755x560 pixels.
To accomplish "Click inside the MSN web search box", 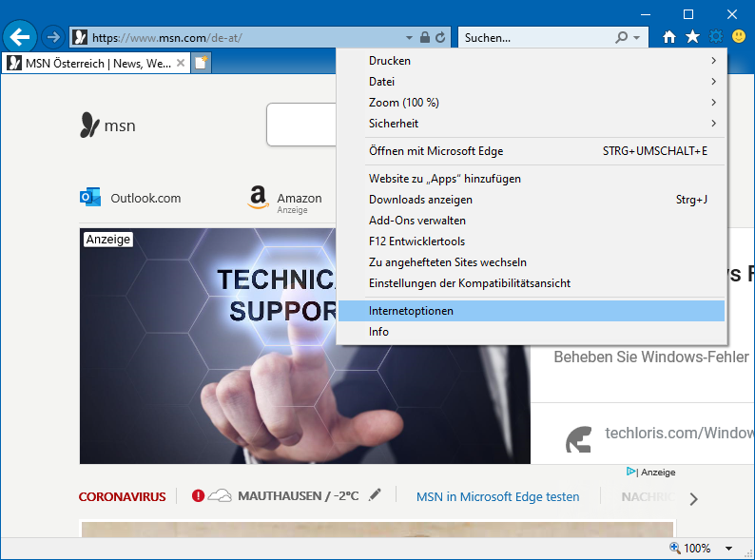I will pyautogui.click(x=300, y=125).
